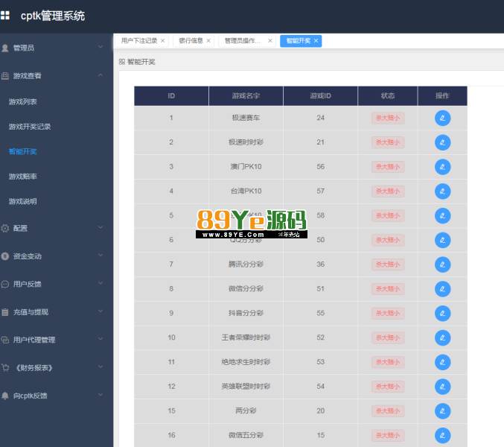Switch to the 用户下注记录 tab
The width and height of the screenshot is (504, 447).
tap(139, 41)
